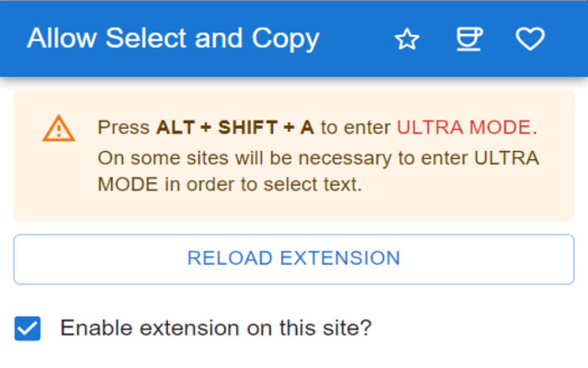Viewport: 588px width, 368px height.
Task: Click the favorite heart icon at top right
Action: pos(529,39)
